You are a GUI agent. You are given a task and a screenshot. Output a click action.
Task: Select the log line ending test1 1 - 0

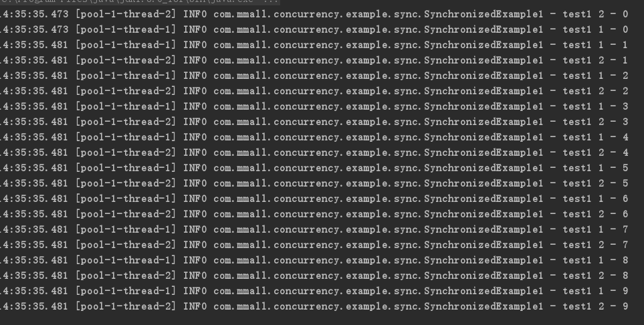314,29
